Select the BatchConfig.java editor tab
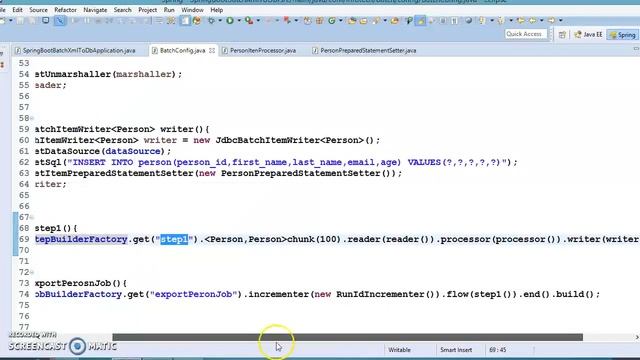The width and height of the screenshot is (640, 360). (182, 51)
